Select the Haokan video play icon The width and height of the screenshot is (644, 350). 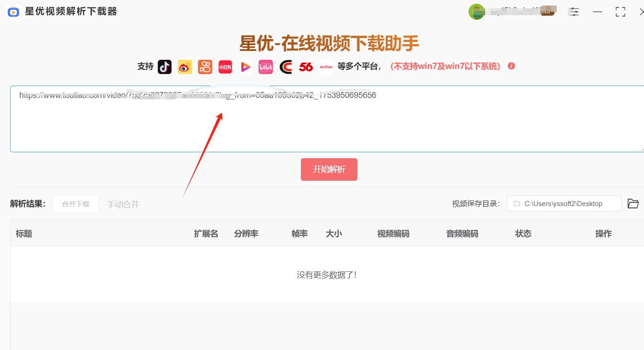(245, 67)
